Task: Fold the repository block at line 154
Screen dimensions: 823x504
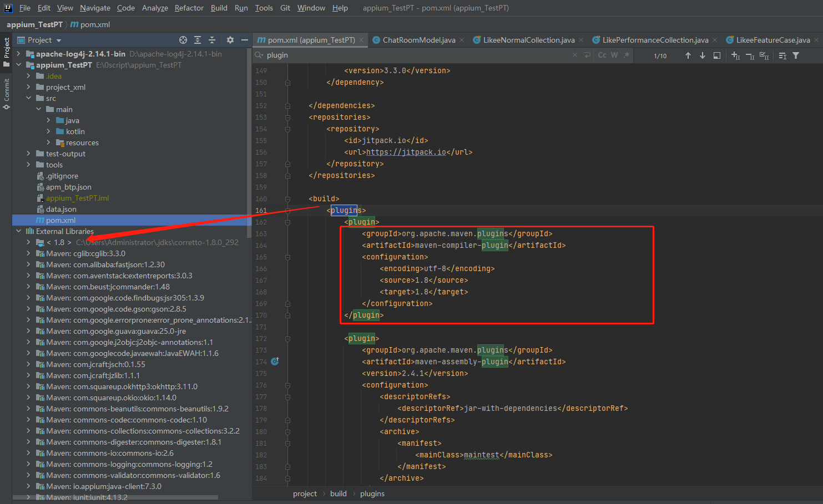Action: [x=287, y=129]
